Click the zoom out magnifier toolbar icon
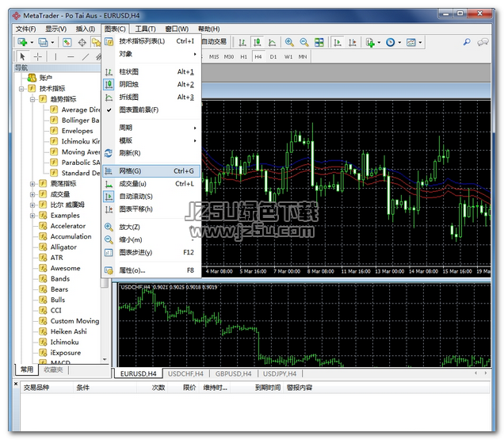The height and width of the screenshot is (440, 504). pyautogui.click(x=304, y=42)
